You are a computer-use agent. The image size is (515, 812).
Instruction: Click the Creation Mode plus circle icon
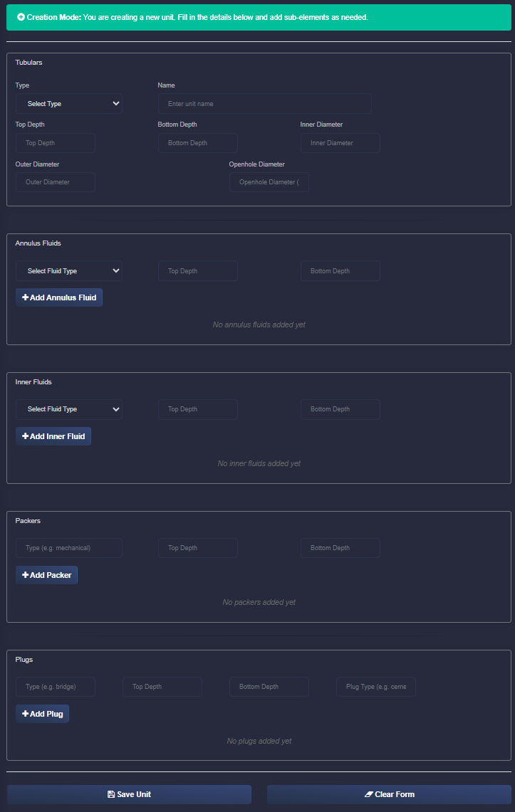click(x=21, y=16)
